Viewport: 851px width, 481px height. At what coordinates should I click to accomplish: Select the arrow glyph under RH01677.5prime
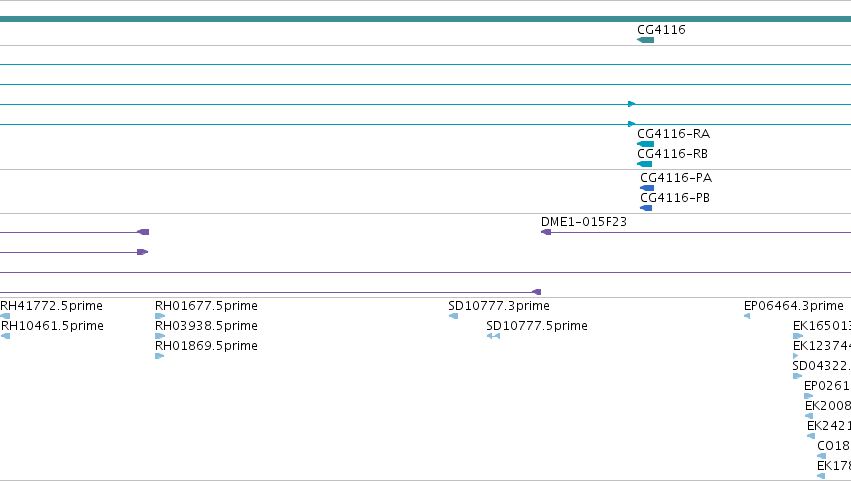pyautogui.click(x=160, y=316)
